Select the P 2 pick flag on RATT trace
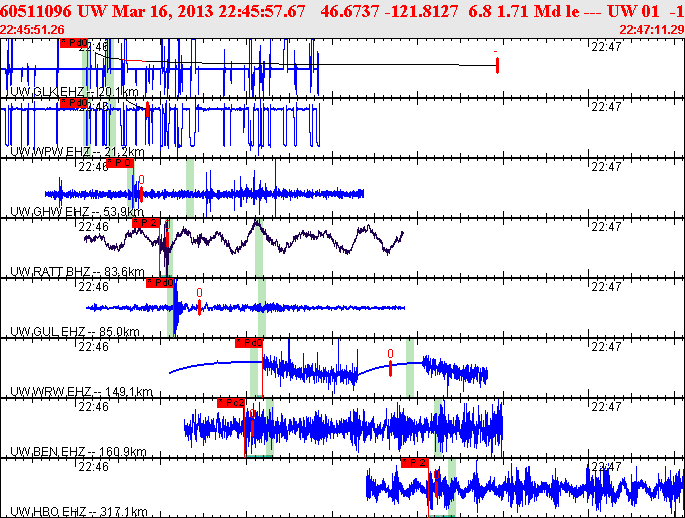 pos(146,223)
